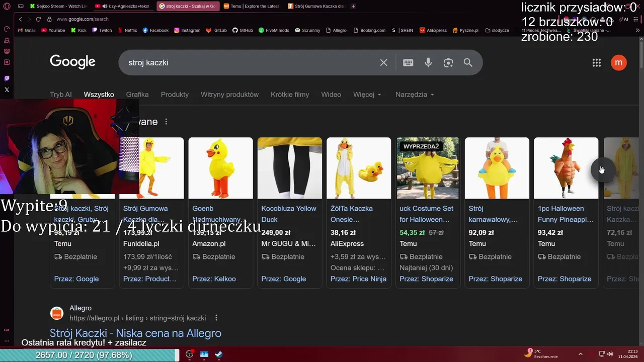Open OBS Studio from the taskbar
This screenshot has height=362, width=644.
click(190, 354)
